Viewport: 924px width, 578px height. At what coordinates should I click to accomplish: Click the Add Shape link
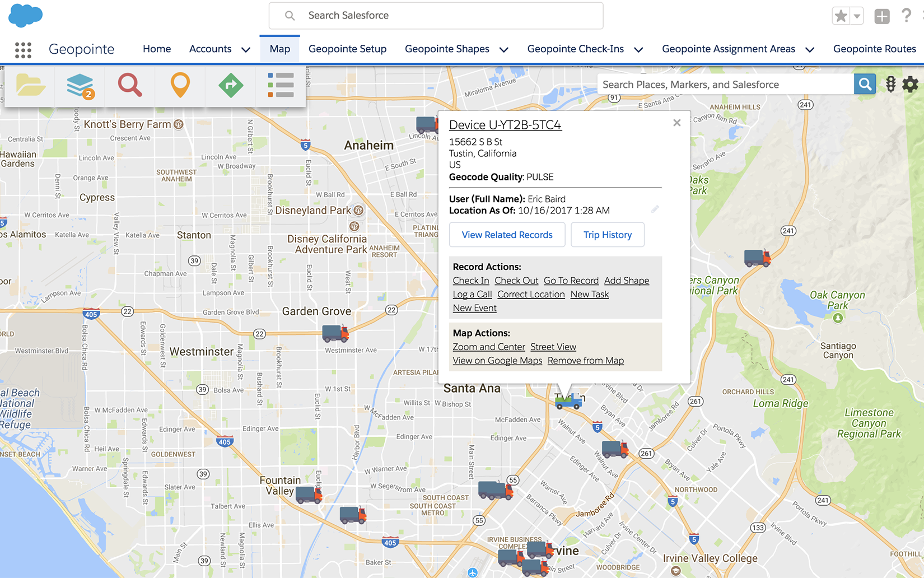(627, 281)
